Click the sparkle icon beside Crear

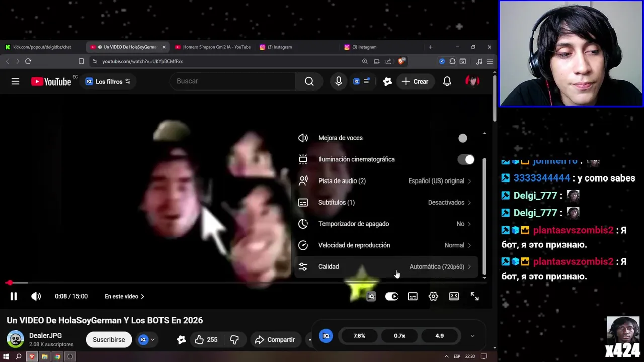[x=387, y=81]
